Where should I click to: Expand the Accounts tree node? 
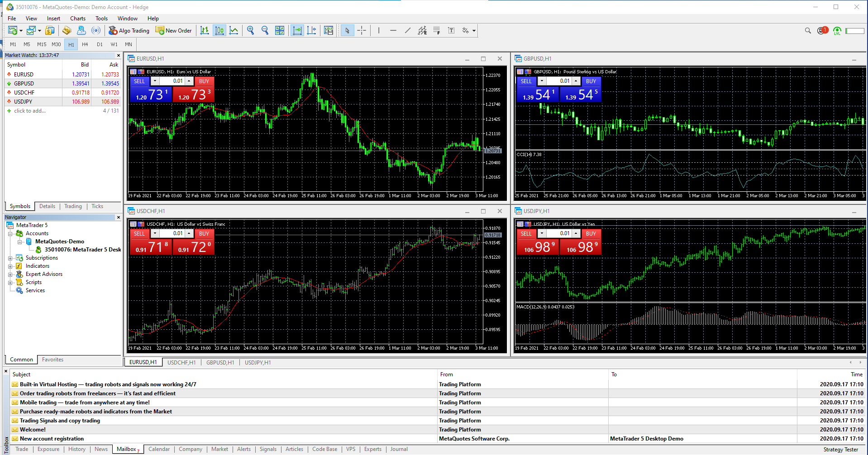pyautogui.click(x=10, y=233)
